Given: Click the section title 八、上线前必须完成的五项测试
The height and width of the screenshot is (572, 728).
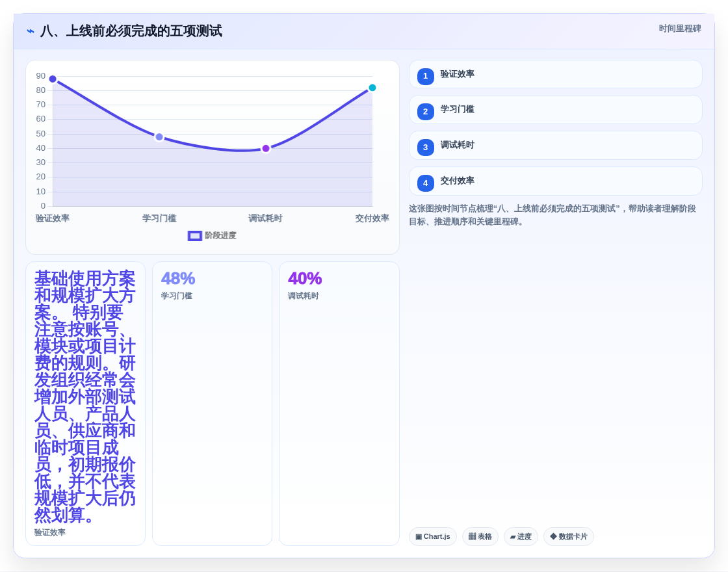Looking at the screenshot, I should [131, 31].
